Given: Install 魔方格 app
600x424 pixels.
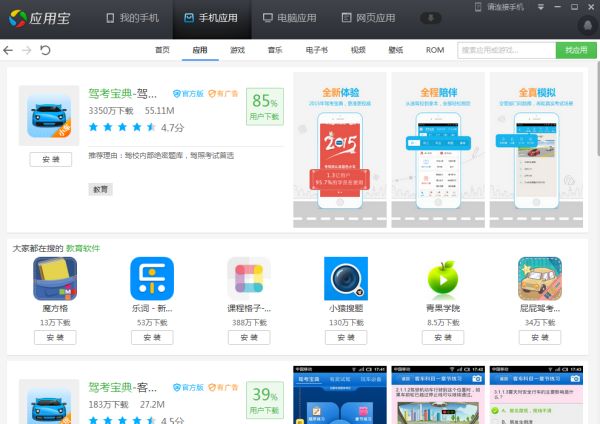Looking at the screenshot, I should pyautogui.click(x=55, y=338).
